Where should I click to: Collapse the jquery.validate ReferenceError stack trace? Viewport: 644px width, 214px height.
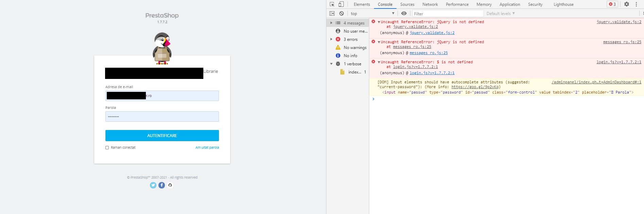[x=379, y=22]
